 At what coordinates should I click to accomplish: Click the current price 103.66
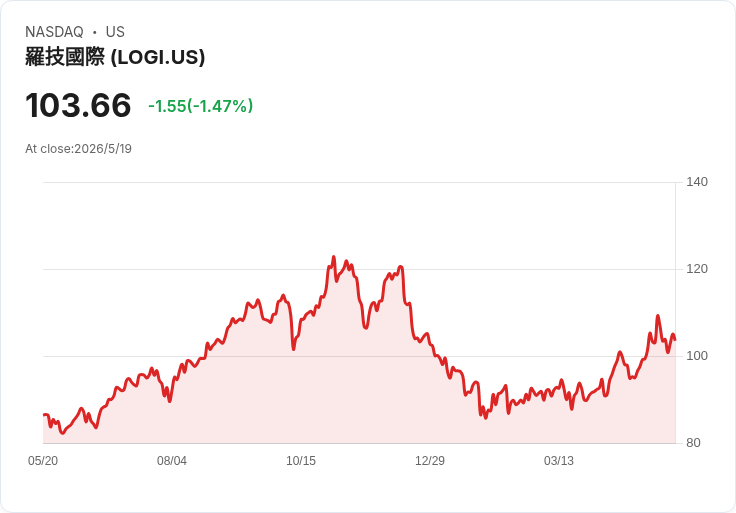coord(78,105)
